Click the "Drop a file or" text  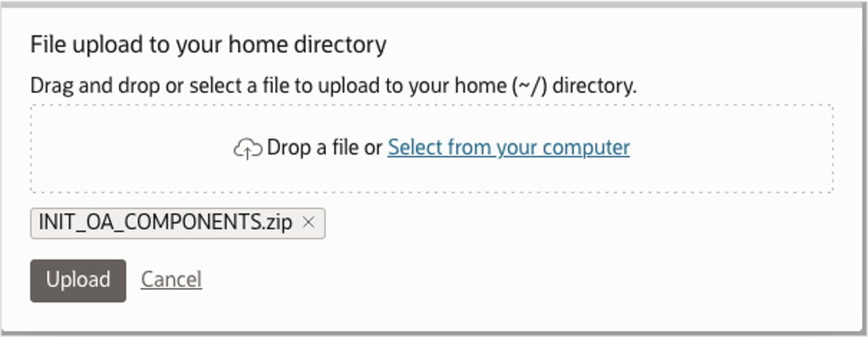[x=324, y=148]
